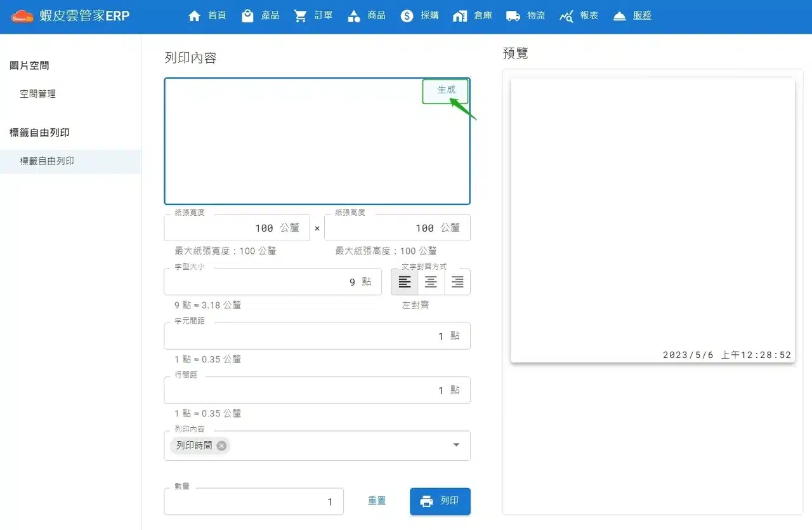Open the 商品 menu
The width and height of the screenshot is (812, 530).
tap(367, 16)
